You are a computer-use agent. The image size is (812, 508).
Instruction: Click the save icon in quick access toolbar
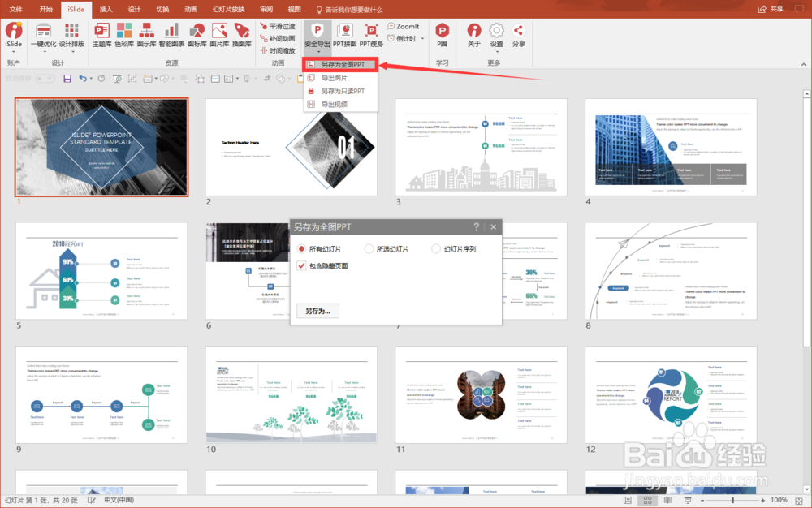pyautogui.click(x=67, y=79)
